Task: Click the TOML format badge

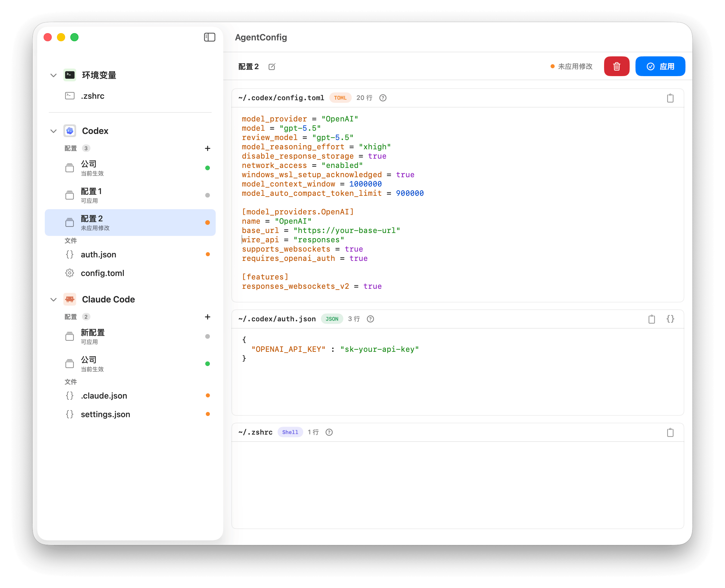Action: coord(340,98)
